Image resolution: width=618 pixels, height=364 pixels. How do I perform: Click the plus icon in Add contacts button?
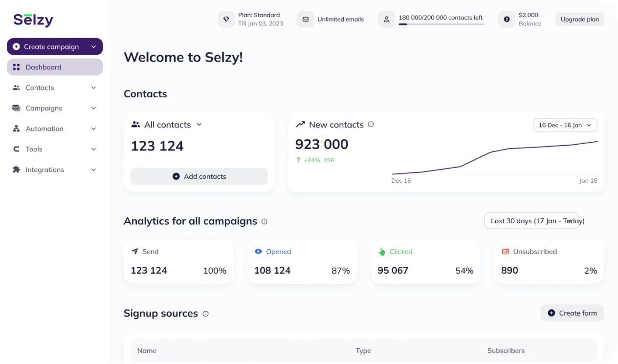pos(176,176)
